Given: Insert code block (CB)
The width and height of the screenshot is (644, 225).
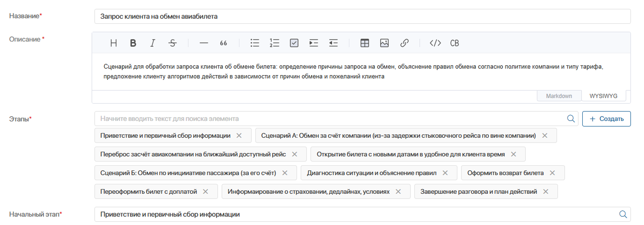Looking at the screenshot, I should tap(455, 43).
